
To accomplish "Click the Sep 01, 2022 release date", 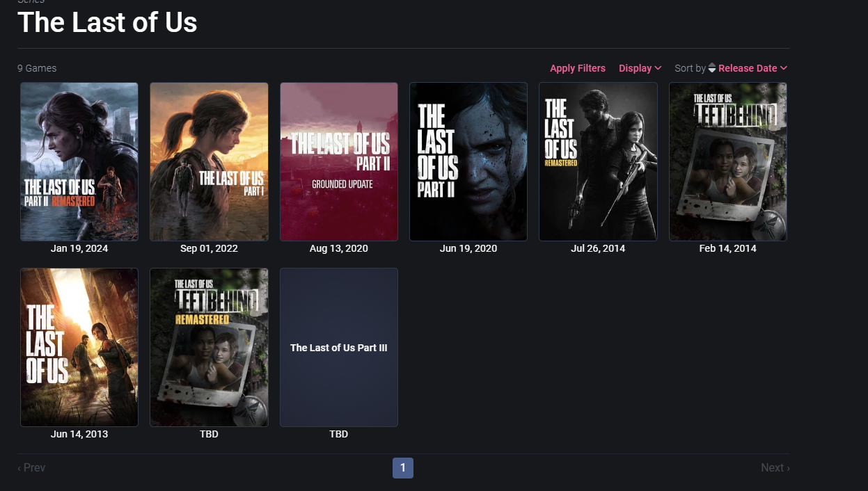I will pyautogui.click(x=209, y=248).
